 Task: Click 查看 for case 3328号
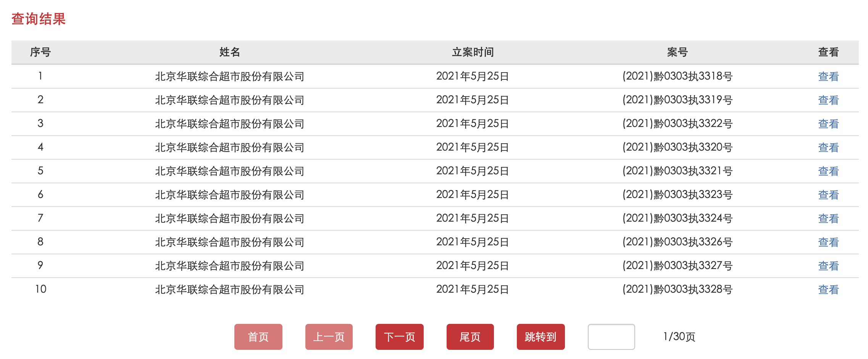coord(828,290)
